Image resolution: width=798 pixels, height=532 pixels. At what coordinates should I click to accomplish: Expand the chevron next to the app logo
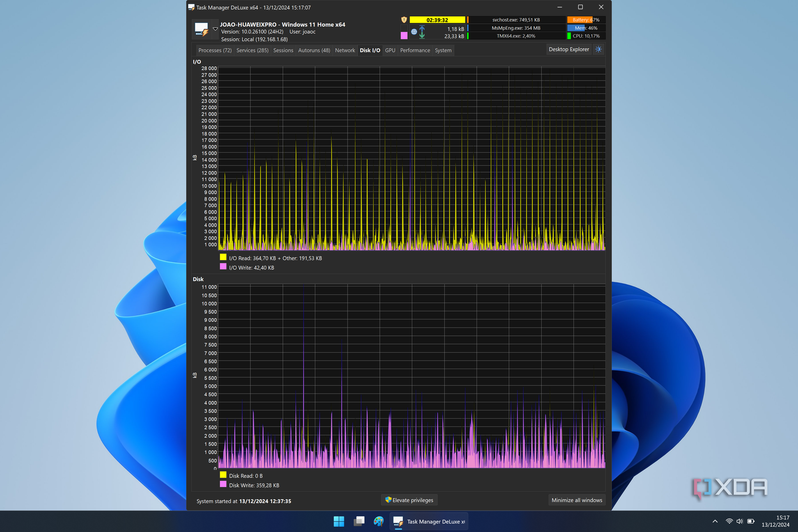point(214,28)
